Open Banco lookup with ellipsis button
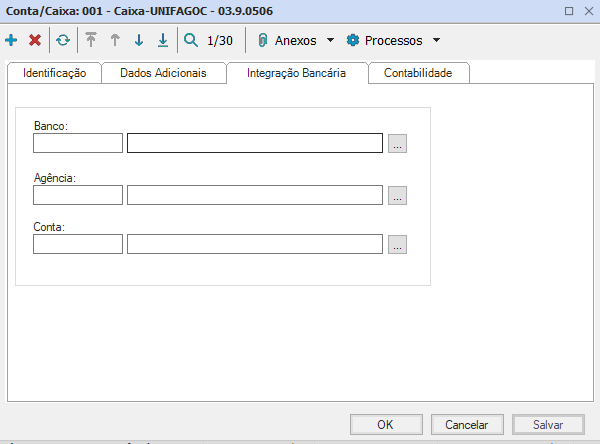Screen dimensions: 600x444 (x=398, y=144)
